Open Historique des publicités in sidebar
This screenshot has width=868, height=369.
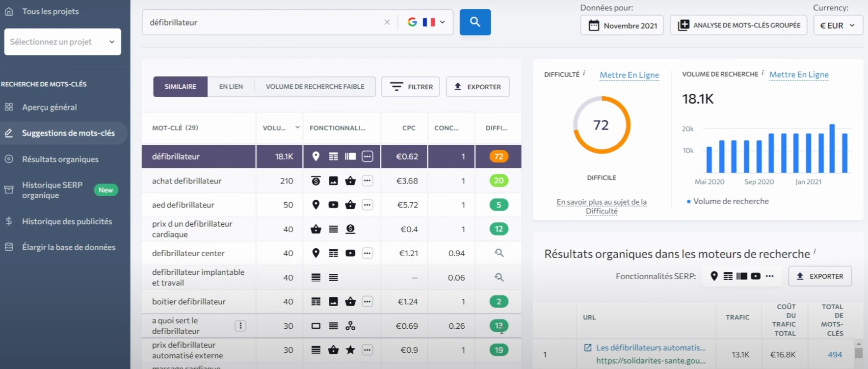[67, 221]
